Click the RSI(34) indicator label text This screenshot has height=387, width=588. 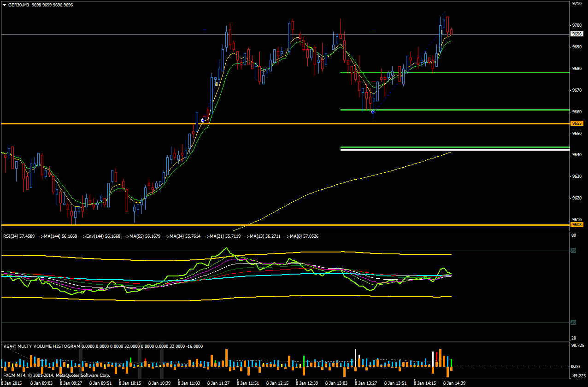[18, 236]
